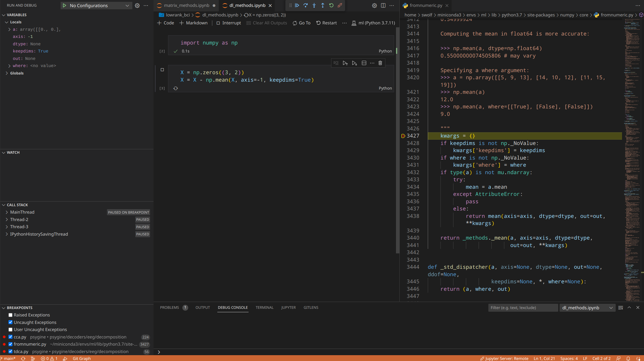The height and width of the screenshot is (361, 644).
Task: Open Git Graph from status bar
Action: click(82, 358)
